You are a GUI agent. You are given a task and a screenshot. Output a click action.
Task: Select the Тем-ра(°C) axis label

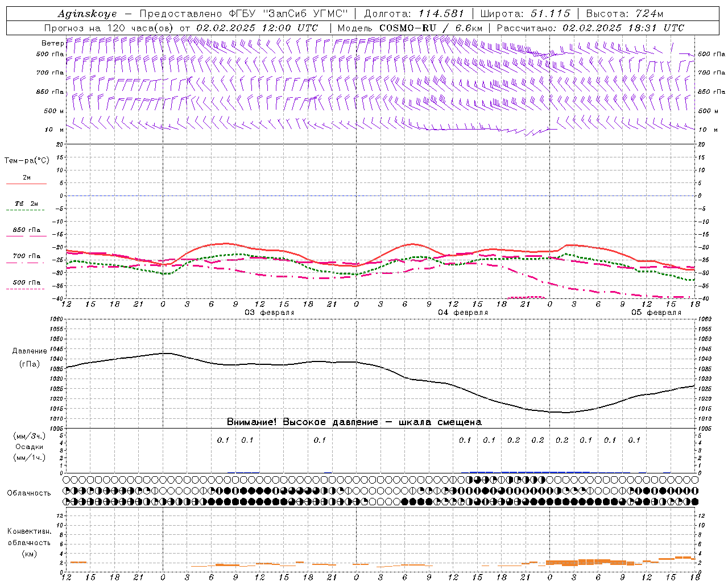(x=27, y=161)
